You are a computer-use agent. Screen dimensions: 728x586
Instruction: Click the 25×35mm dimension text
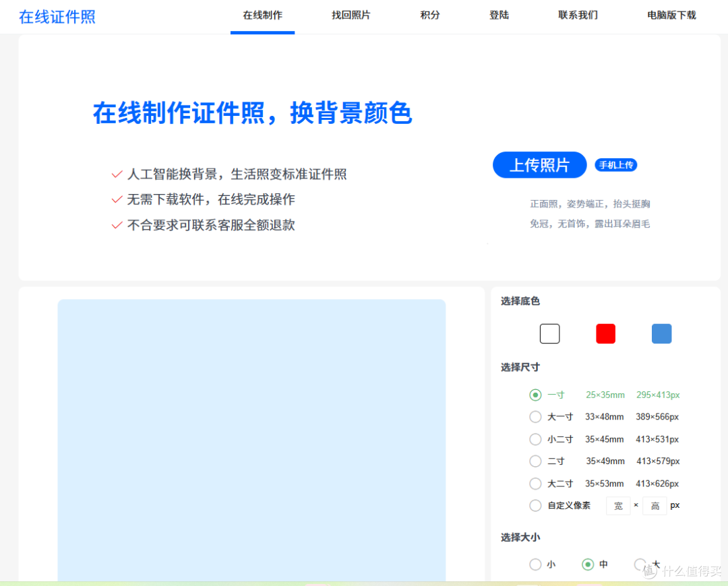point(605,395)
